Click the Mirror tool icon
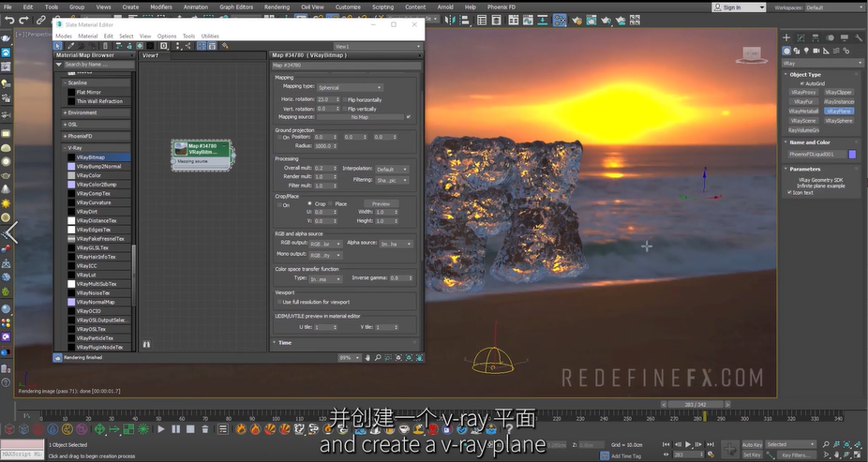Image resolution: width=868 pixels, height=462 pixels. 450,21
